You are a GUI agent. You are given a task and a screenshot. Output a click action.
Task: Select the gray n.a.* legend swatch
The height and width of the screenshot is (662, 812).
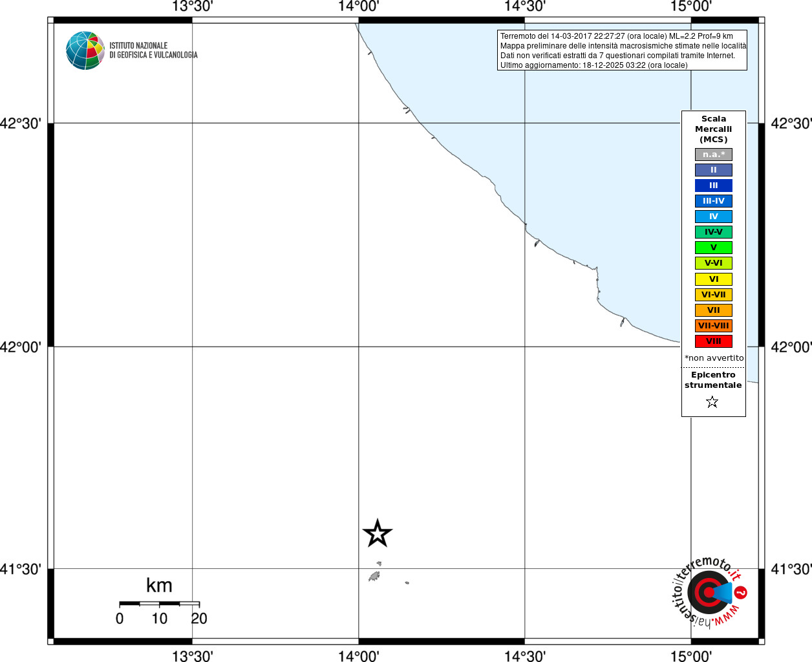point(714,155)
